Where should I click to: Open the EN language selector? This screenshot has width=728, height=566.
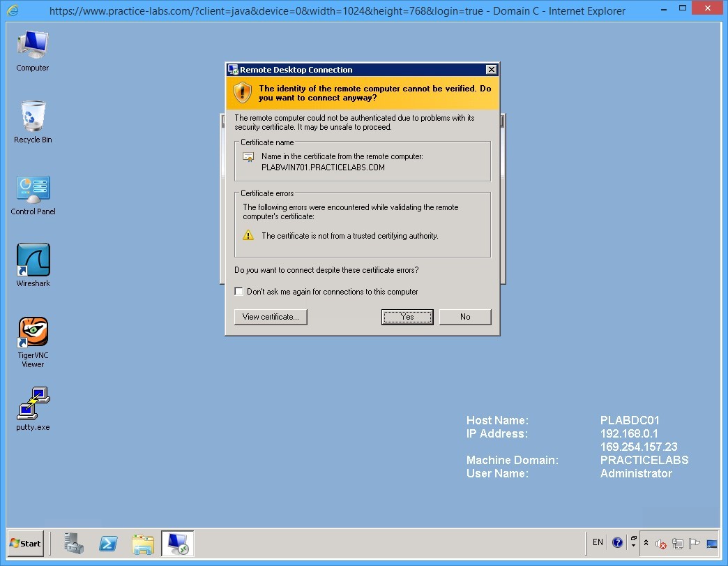point(598,543)
